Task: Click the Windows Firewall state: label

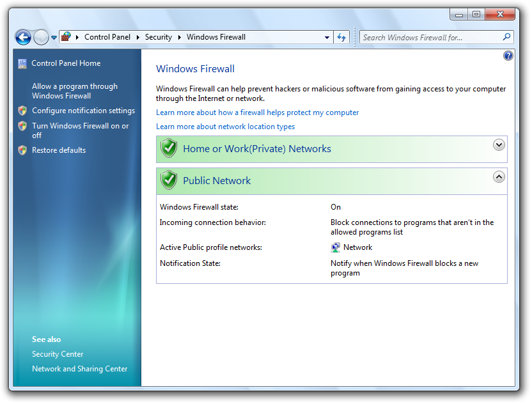Action: pyautogui.click(x=199, y=207)
